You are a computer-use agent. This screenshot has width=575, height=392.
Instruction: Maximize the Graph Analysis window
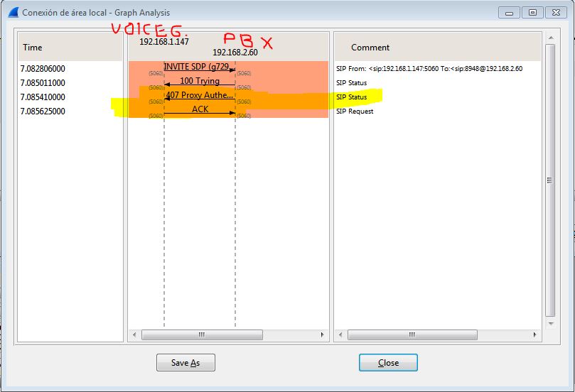click(532, 13)
